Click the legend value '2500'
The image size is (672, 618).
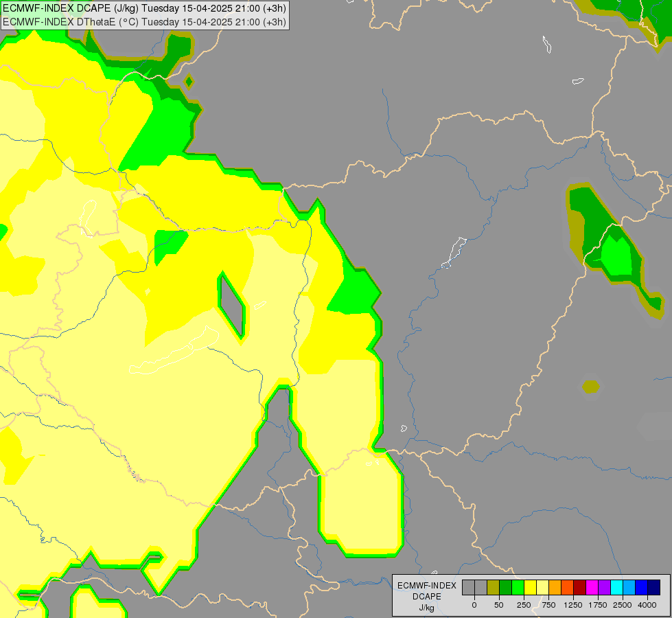coord(623,605)
